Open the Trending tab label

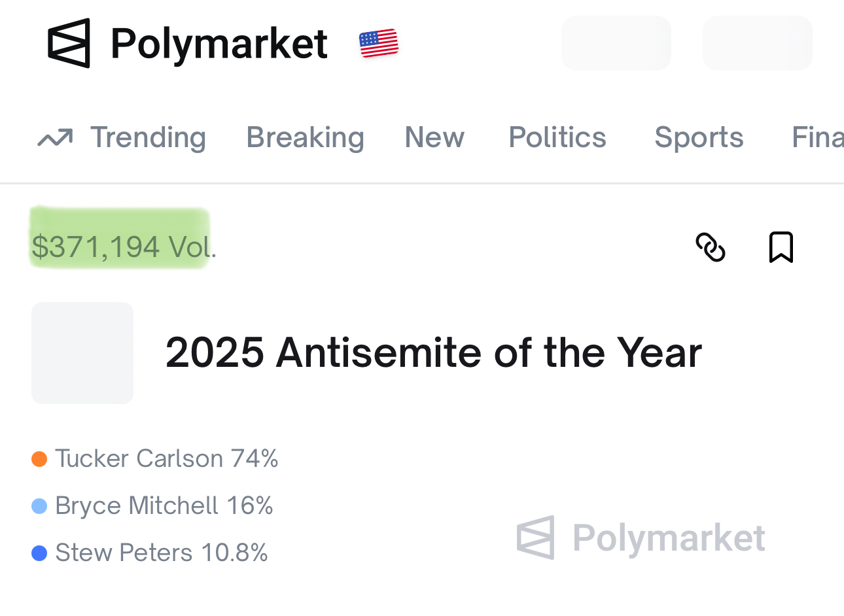(x=148, y=138)
